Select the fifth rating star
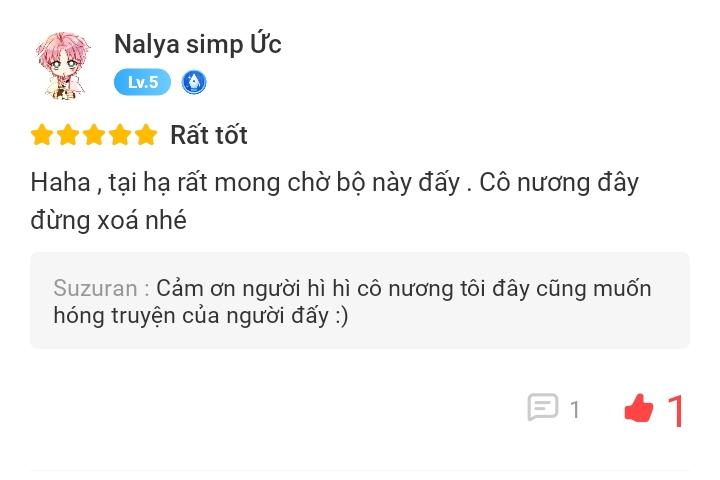720x480 pixels. coord(146,135)
